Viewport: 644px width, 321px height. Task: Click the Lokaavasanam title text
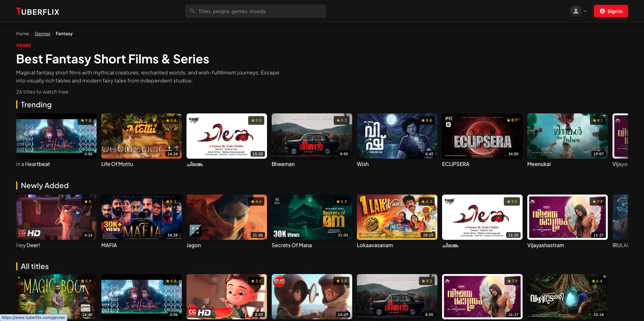(375, 245)
